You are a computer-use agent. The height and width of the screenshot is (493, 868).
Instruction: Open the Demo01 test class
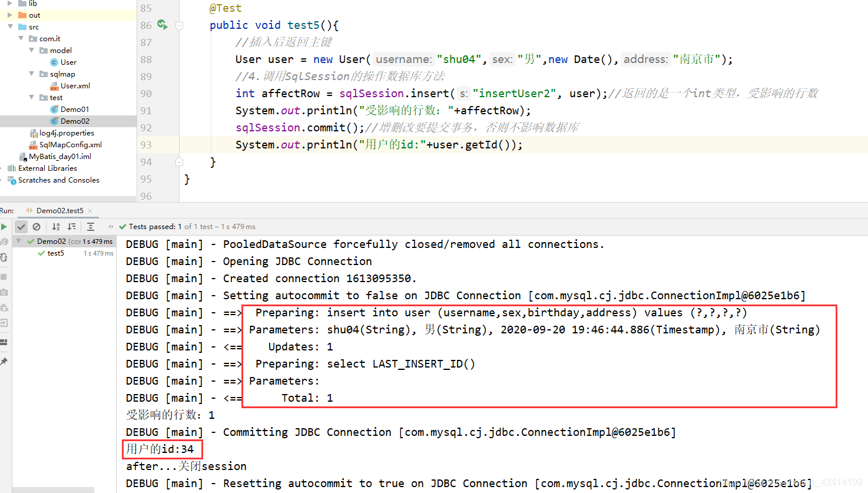tap(75, 110)
